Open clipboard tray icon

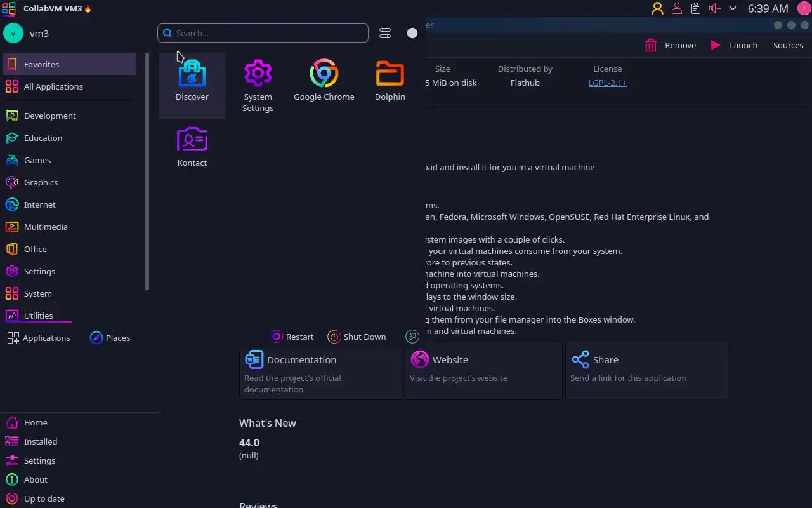(696, 8)
